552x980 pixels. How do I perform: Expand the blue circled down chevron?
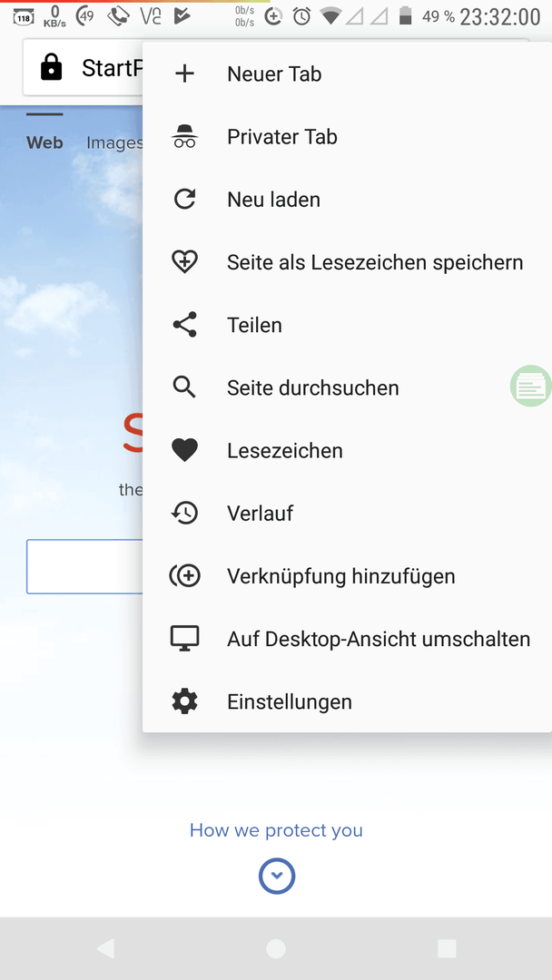(x=276, y=877)
